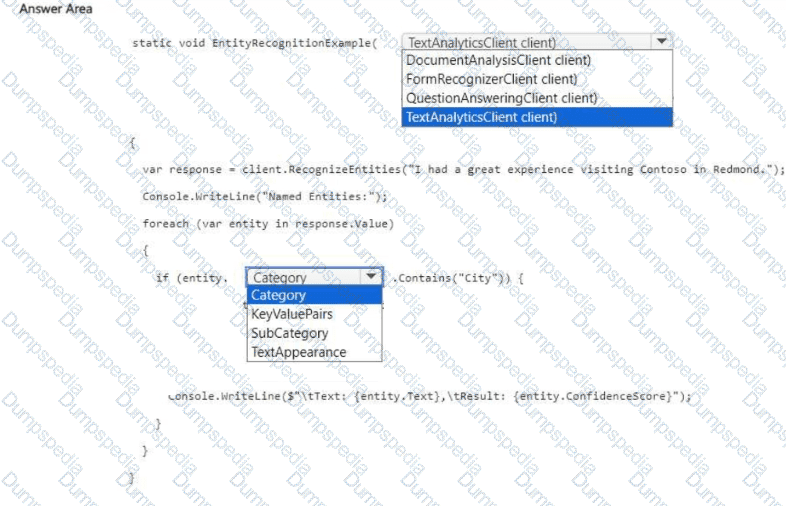Pick the TextAppearance option
786x506 pixels.
pos(298,352)
